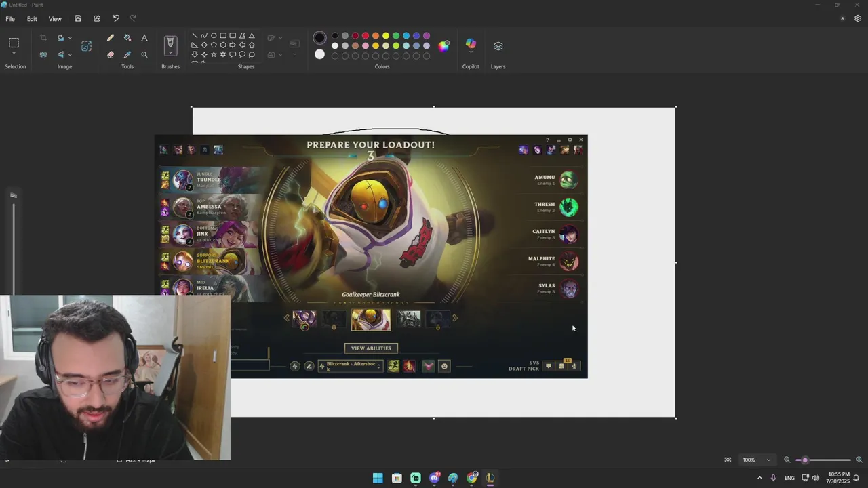Show hidden system tray icons

pos(759,478)
